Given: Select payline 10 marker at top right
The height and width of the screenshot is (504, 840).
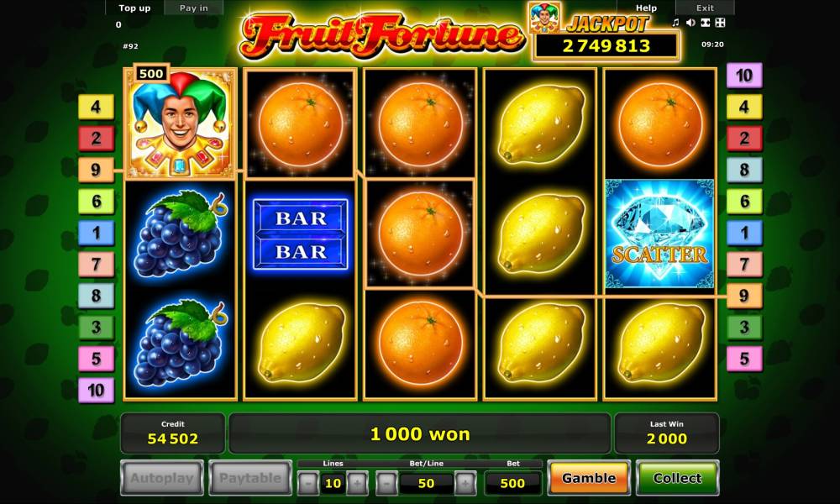Looking at the screenshot, I should click(x=744, y=76).
